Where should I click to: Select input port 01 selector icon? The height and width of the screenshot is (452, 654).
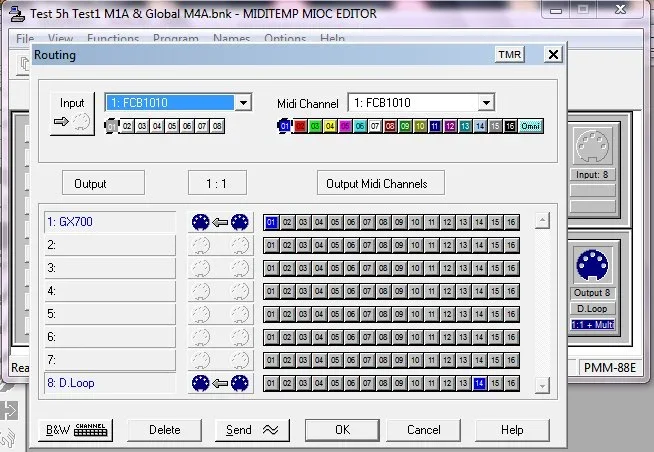pos(111,126)
